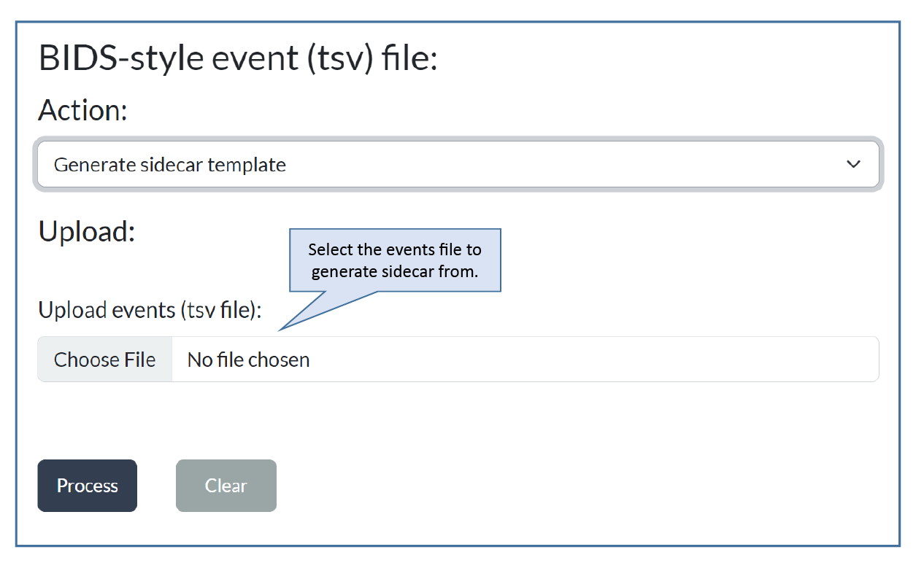Click the callout's pointer tail tip
Viewport: 924px width, 563px height.
tap(281, 329)
